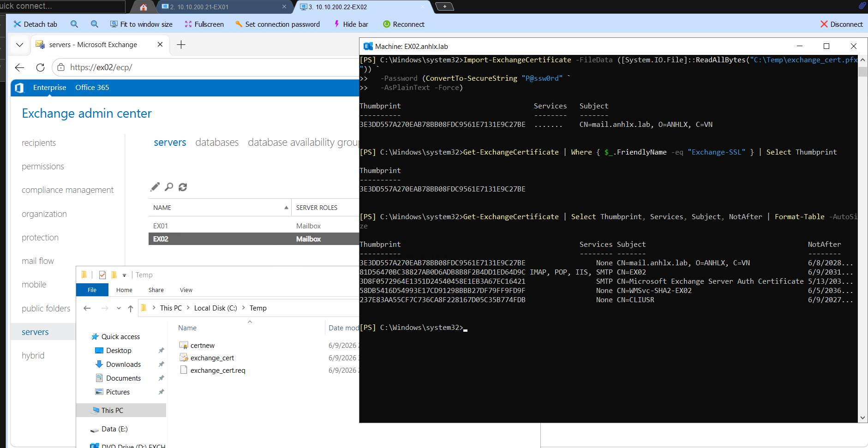Select the certnew file

[x=203, y=346]
